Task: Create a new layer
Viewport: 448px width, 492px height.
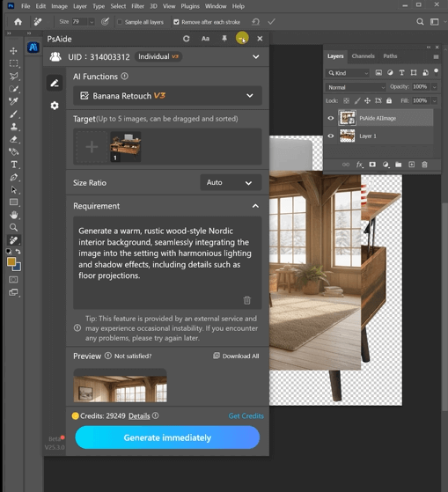Action: tap(412, 165)
